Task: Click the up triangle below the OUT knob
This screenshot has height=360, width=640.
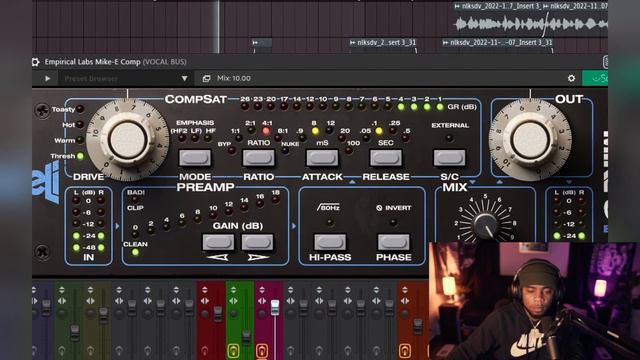Action: click(x=499, y=182)
